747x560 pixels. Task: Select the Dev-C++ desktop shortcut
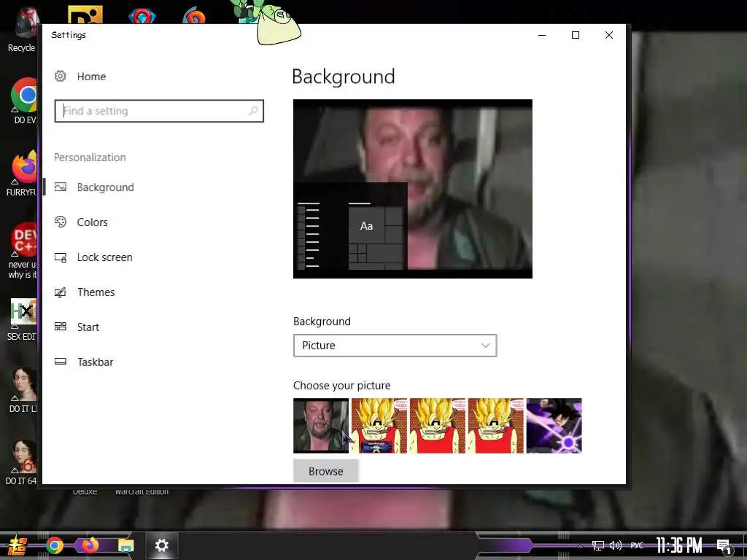(23, 251)
